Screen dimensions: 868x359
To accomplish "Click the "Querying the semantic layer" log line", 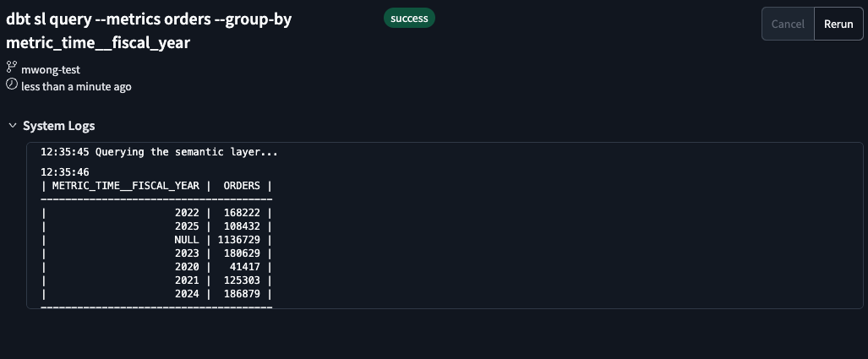I will tap(159, 153).
